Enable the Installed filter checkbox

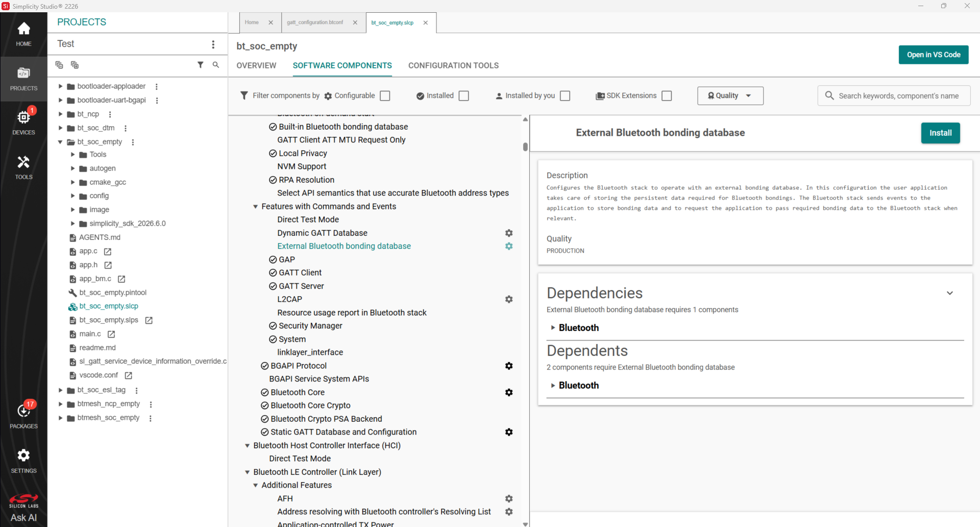[464, 96]
